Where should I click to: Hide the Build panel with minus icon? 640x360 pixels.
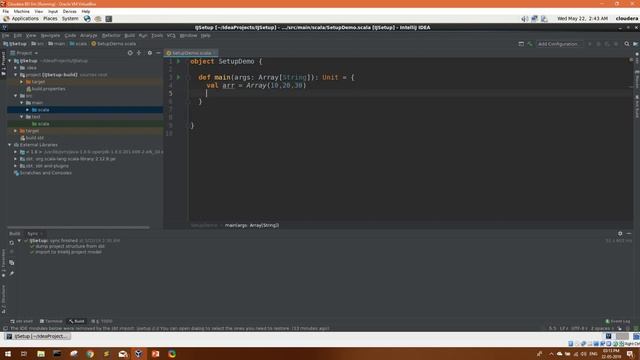(x=629, y=233)
